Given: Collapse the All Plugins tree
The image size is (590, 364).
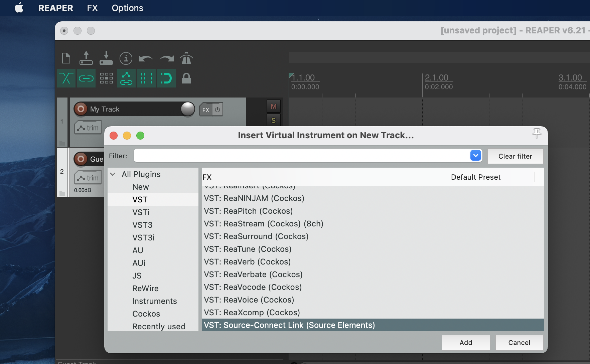Looking at the screenshot, I should (x=113, y=174).
